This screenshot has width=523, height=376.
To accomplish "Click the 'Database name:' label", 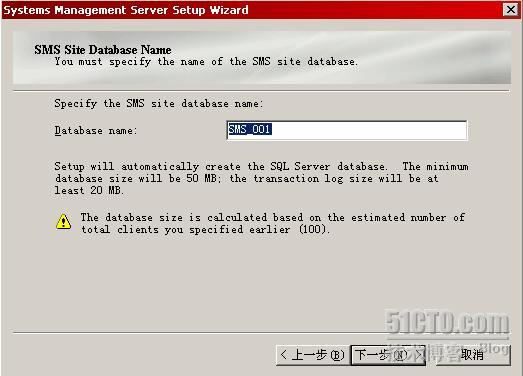I will tap(96, 130).
